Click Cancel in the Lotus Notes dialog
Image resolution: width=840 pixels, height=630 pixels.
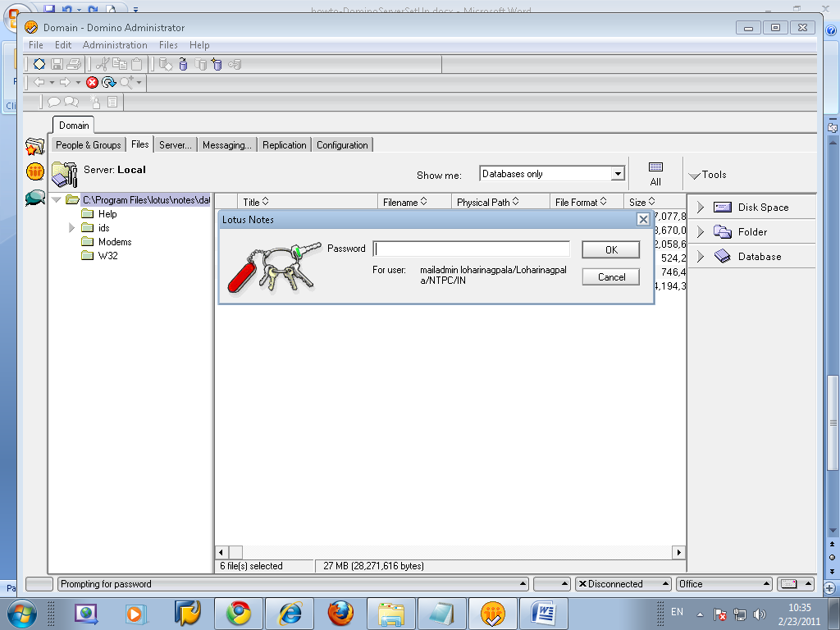pyautogui.click(x=610, y=277)
